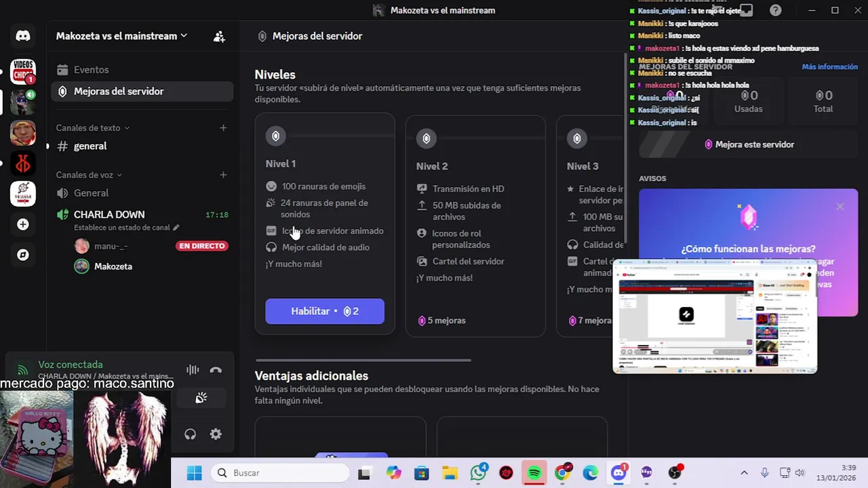Open WhatsApp from the taskbar
This screenshot has width=868, height=488.
[x=479, y=473]
